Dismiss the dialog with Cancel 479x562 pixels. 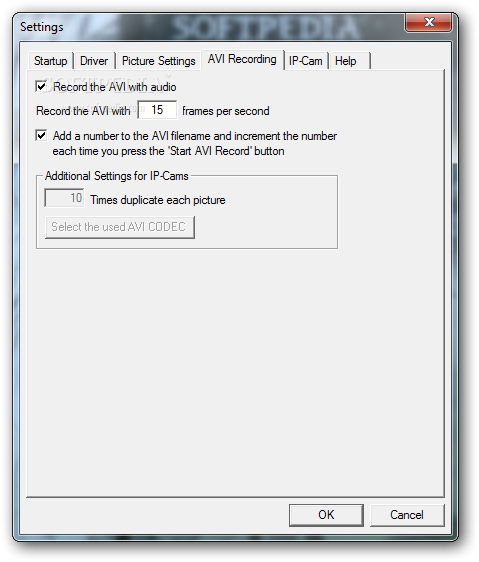tap(407, 515)
